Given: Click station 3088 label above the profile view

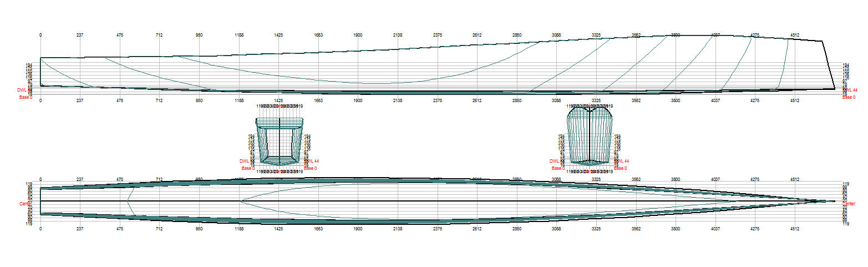Looking at the screenshot, I should (x=556, y=35).
